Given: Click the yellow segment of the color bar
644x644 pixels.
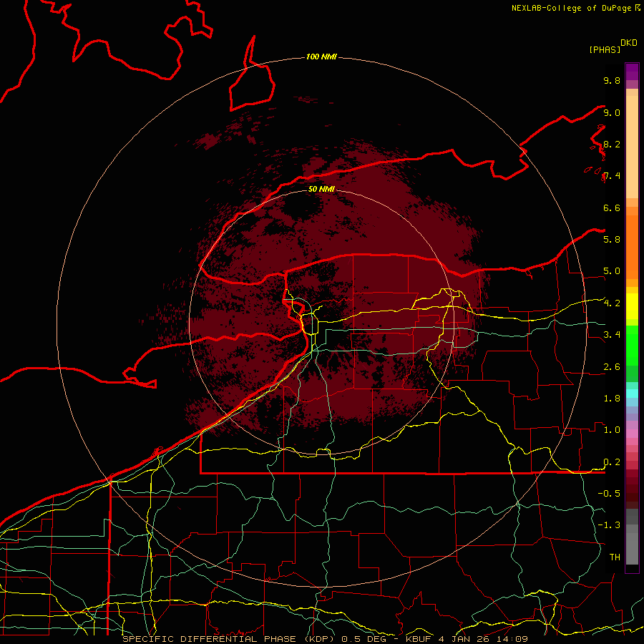Looking at the screenshot, I should click(x=632, y=306).
